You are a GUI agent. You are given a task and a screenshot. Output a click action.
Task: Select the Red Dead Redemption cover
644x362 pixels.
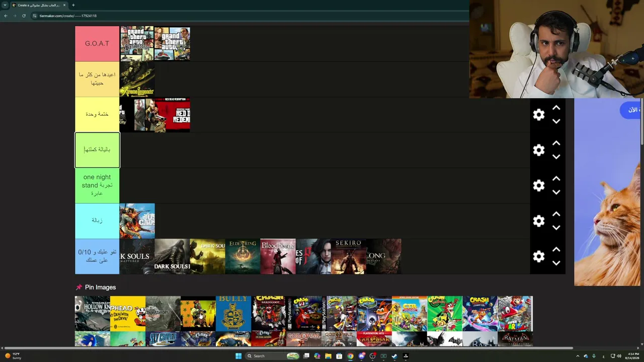172,115
